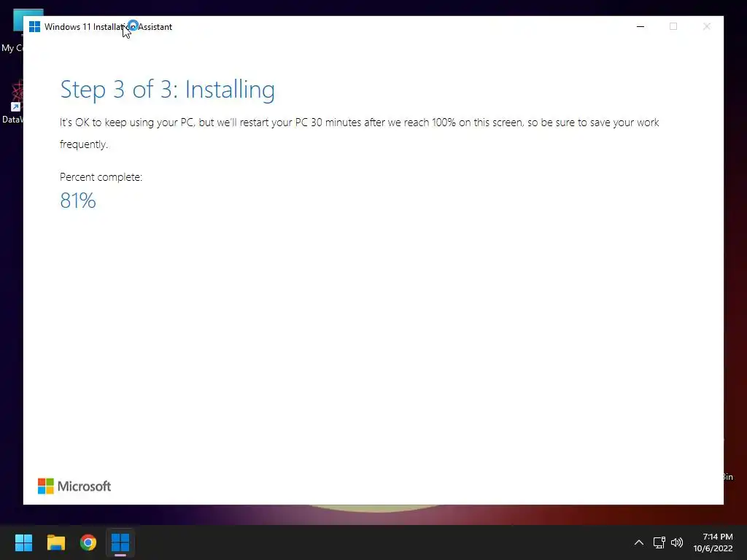Minimize the Windows 11 Installation Assistant window
Viewport: 747px width, 560px height.
click(x=640, y=26)
